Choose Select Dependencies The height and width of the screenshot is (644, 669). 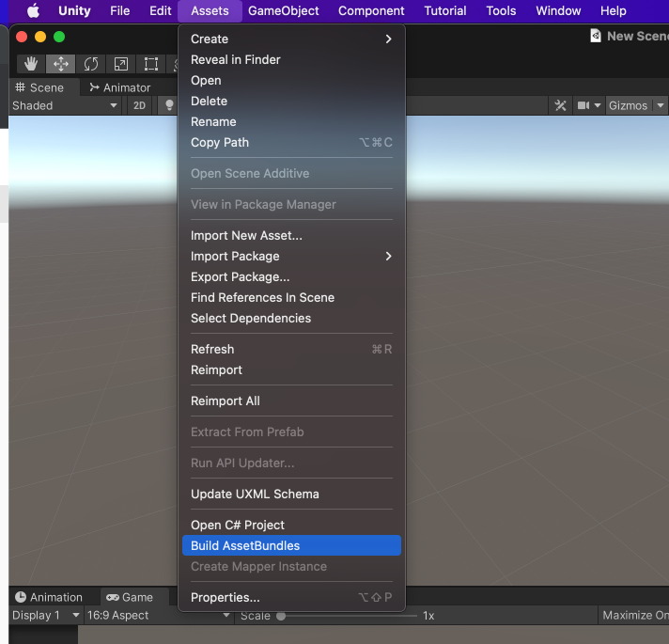point(291,319)
